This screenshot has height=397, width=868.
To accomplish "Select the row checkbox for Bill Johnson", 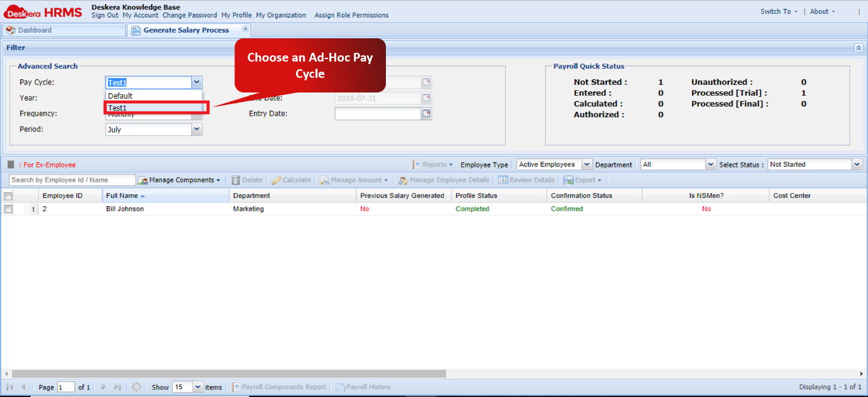I will click(x=9, y=209).
